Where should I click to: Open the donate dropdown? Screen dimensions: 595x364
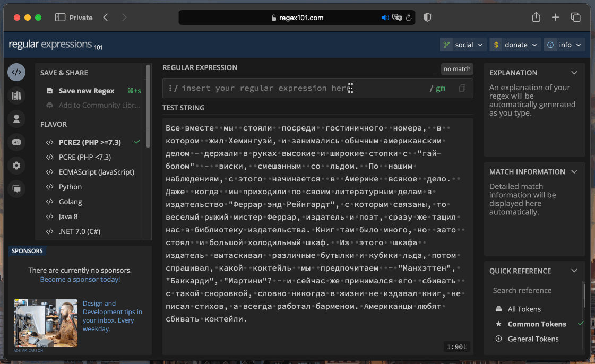click(514, 45)
